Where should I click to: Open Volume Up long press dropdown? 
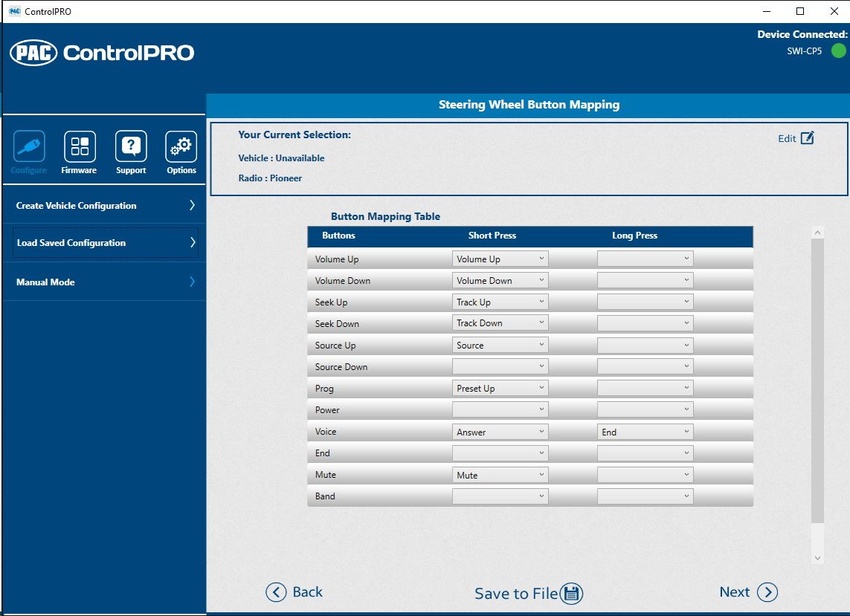645,259
